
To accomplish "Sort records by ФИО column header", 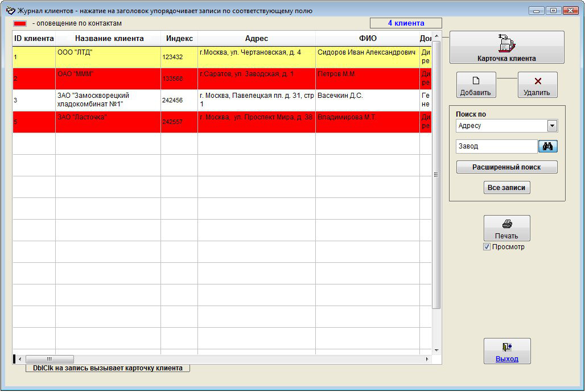I will pyautogui.click(x=367, y=39).
